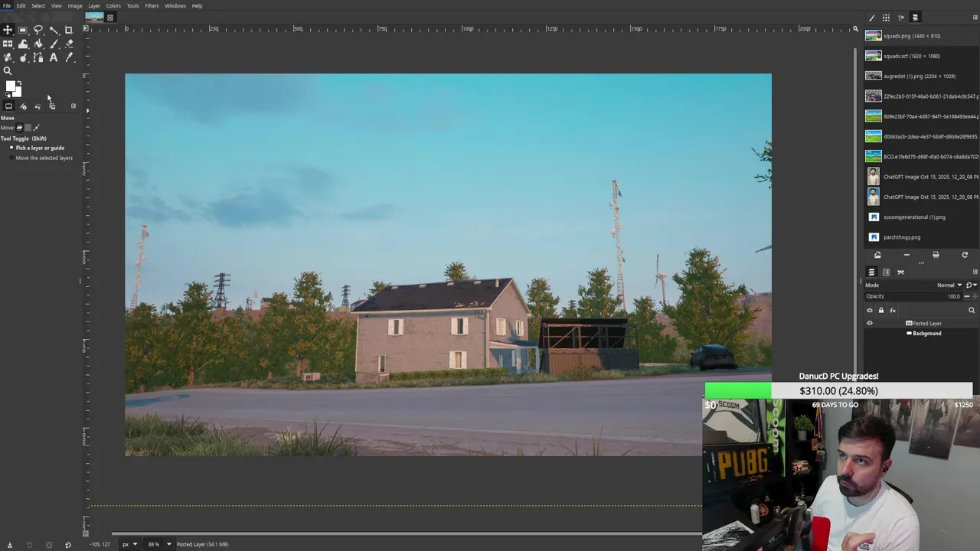The width and height of the screenshot is (980, 551).
Task: Open the Layer menu
Action: pos(94,5)
